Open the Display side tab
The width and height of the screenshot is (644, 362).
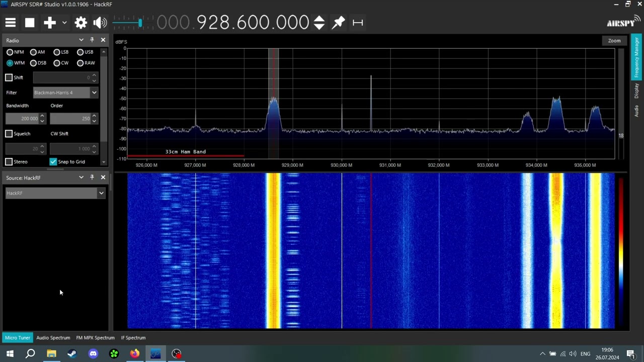(x=636, y=91)
